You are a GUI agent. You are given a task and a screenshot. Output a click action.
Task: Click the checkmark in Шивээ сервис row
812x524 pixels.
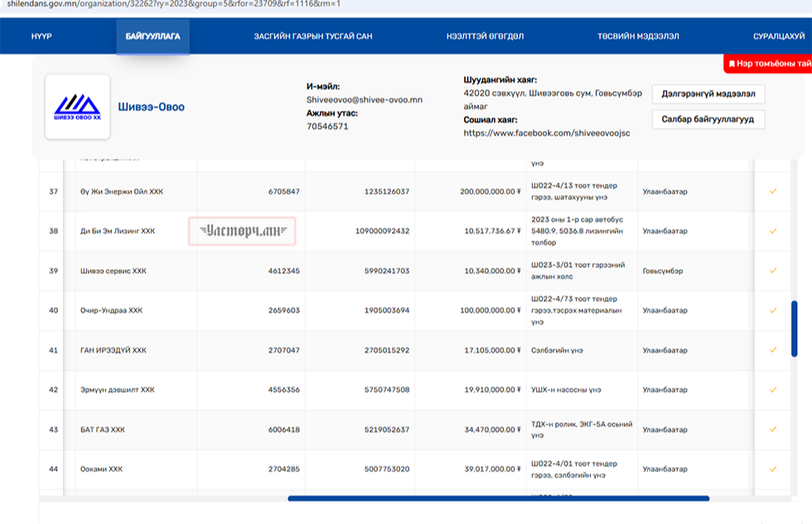pyautogui.click(x=772, y=271)
